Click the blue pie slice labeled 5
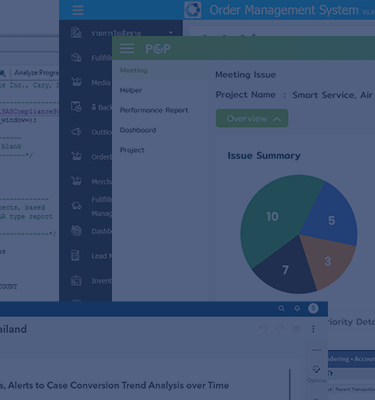 tap(331, 220)
